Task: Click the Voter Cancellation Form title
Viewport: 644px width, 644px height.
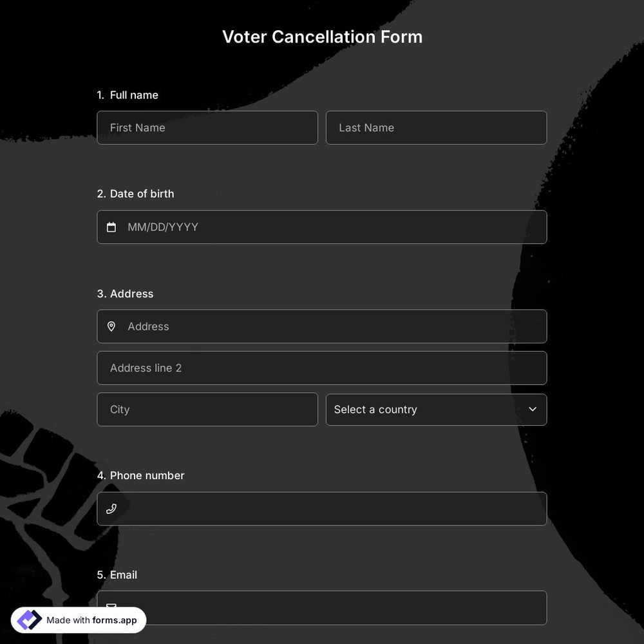Action: tap(322, 37)
